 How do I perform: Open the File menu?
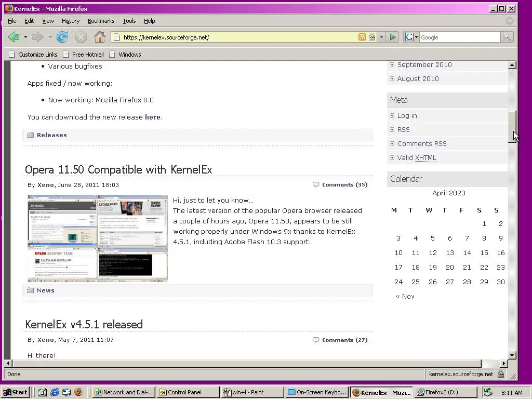tap(12, 21)
